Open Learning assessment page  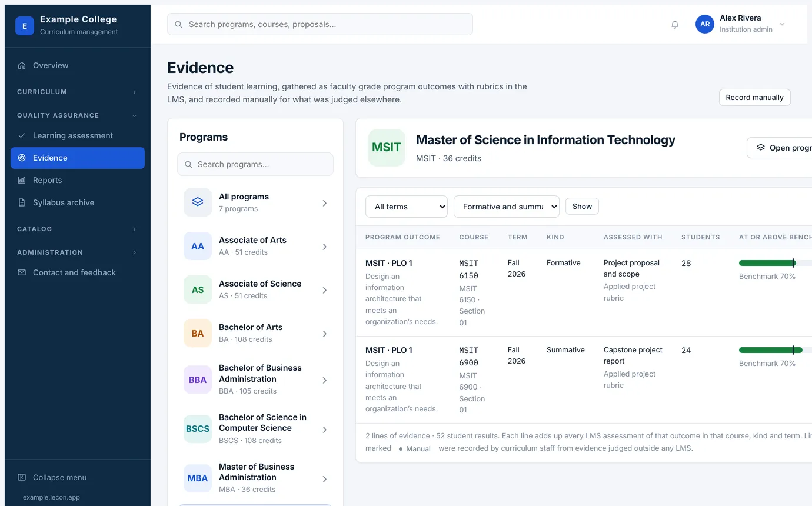78,135
